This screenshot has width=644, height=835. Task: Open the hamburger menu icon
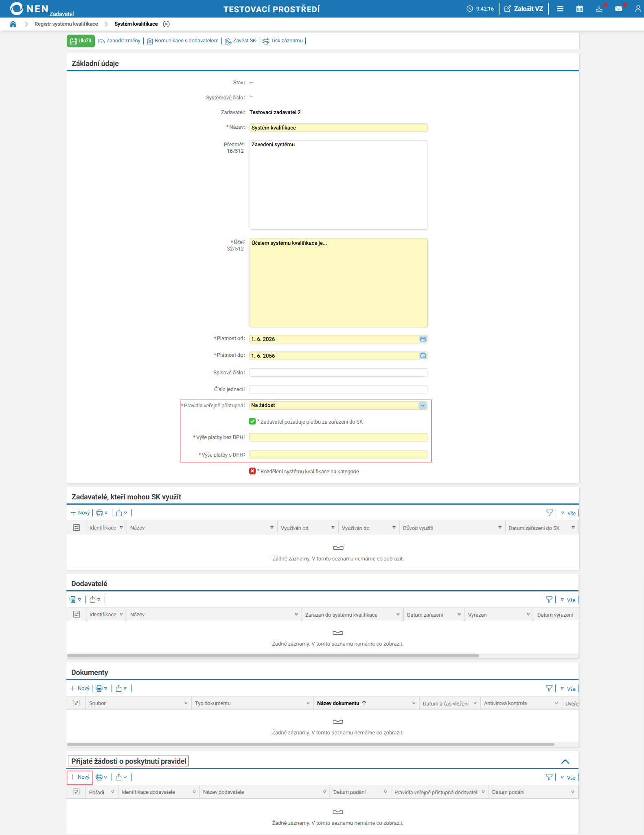560,9
